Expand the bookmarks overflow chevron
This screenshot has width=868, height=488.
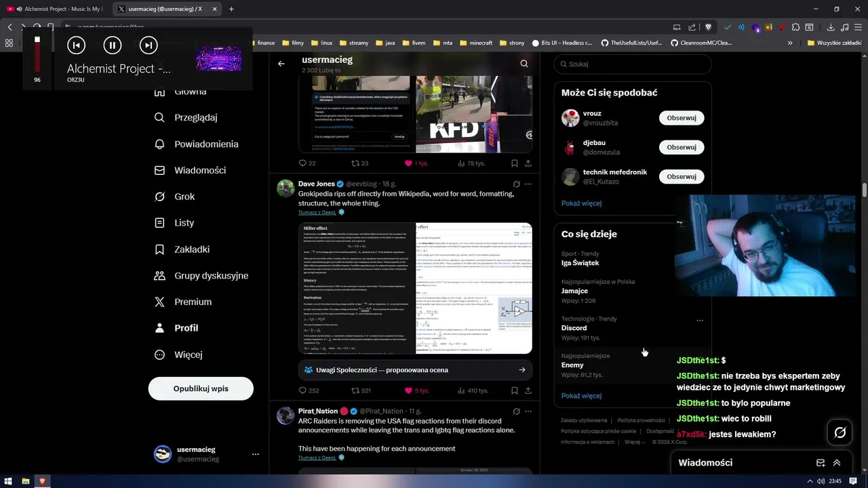tap(790, 43)
